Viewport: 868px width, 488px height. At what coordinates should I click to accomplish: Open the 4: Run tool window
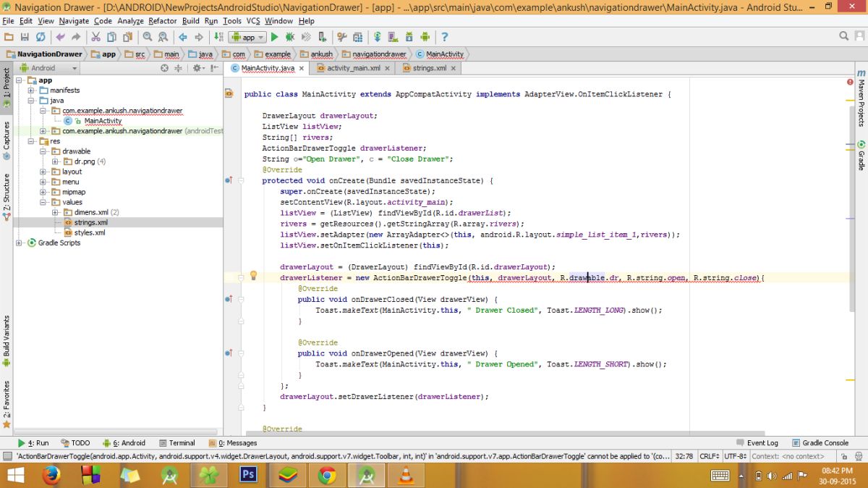click(x=33, y=442)
